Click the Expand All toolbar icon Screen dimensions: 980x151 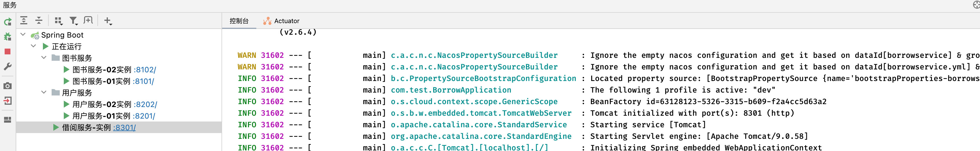(x=24, y=21)
